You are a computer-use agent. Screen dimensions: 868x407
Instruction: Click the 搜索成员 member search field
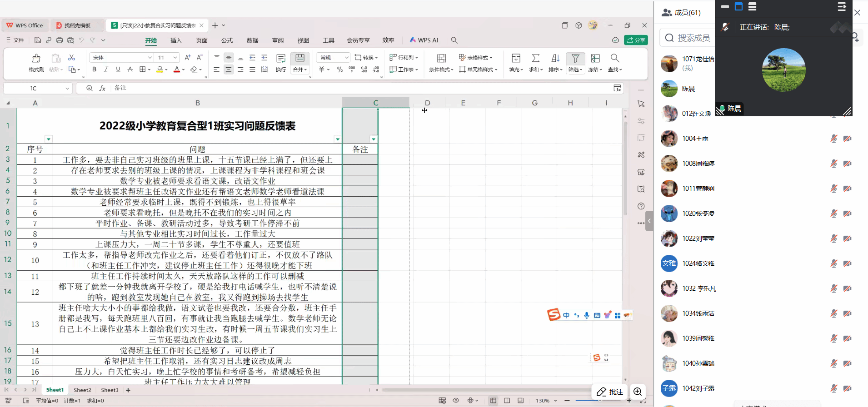coord(693,38)
